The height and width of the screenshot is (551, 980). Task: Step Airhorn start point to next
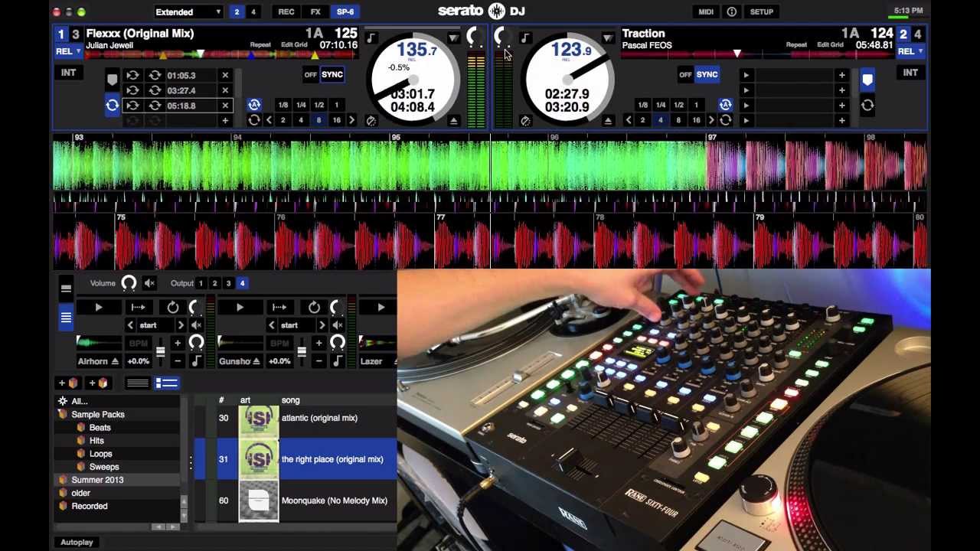[x=181, y=325]
